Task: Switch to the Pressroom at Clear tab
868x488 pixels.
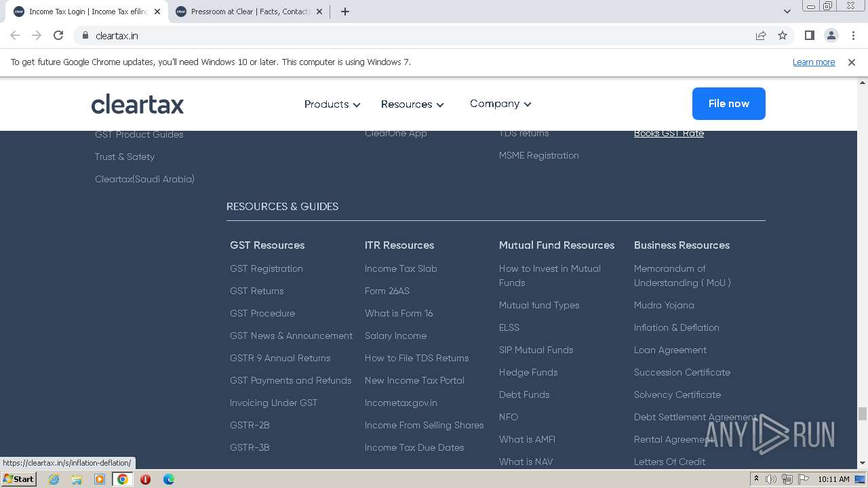Action: (x=249, y=12)
